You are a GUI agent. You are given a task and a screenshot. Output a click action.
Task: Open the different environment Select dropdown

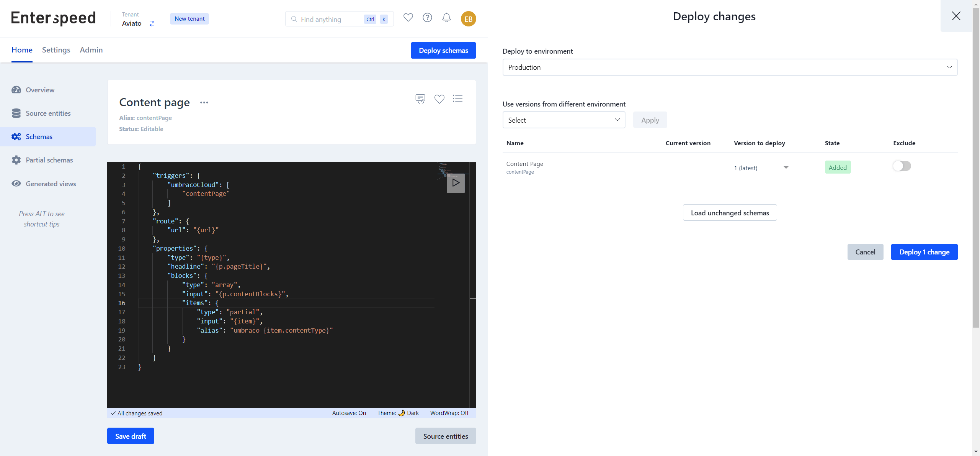pos(563,120)
